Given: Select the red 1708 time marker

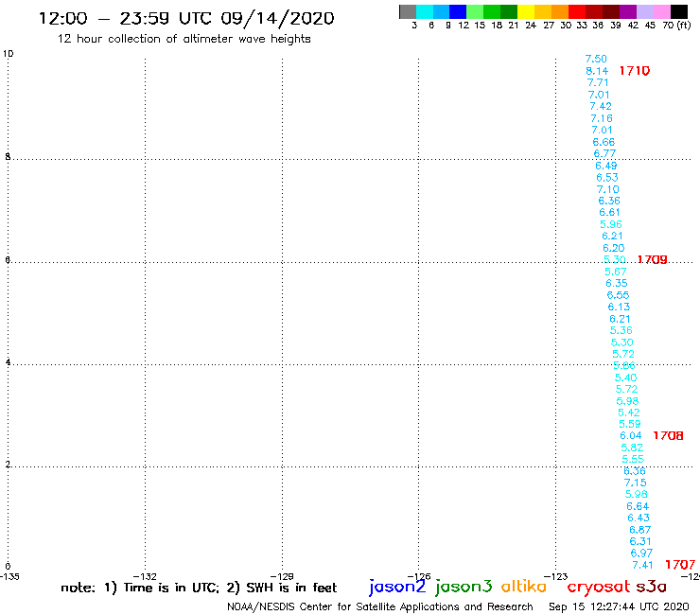Looking at the screenshot, I should pyautogui.click(x=668, y=435).
